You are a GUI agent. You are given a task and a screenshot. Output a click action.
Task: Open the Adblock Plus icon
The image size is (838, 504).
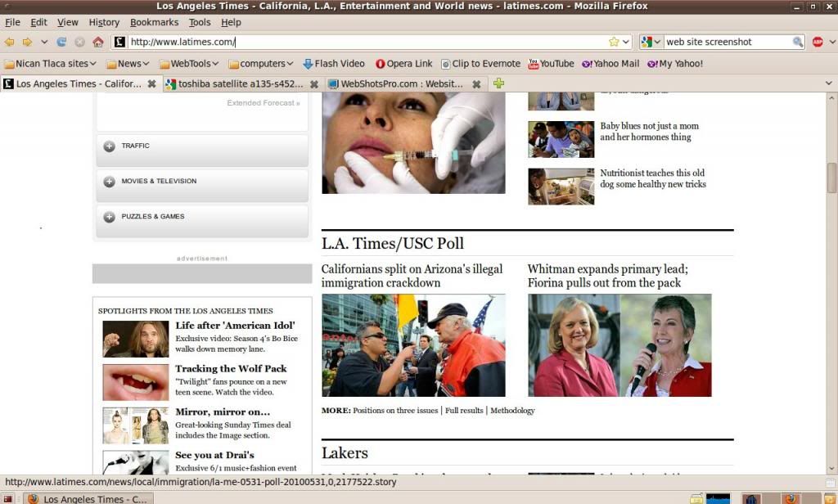[x=818, y=42]
